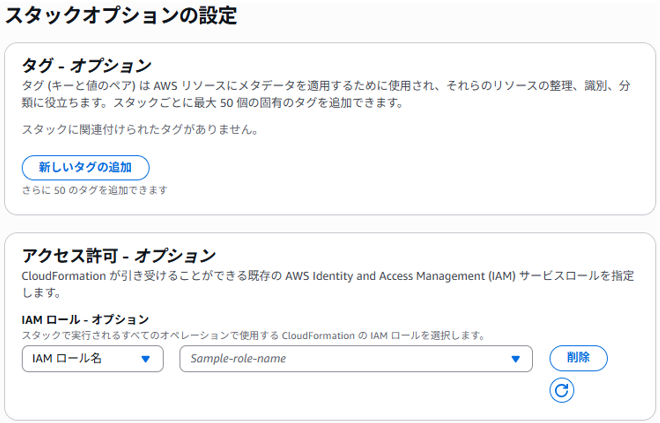This screenshot has width=660, height=423.
Task: Click the circular refresh icon below 削除
Action: click(x=562, y=390)
